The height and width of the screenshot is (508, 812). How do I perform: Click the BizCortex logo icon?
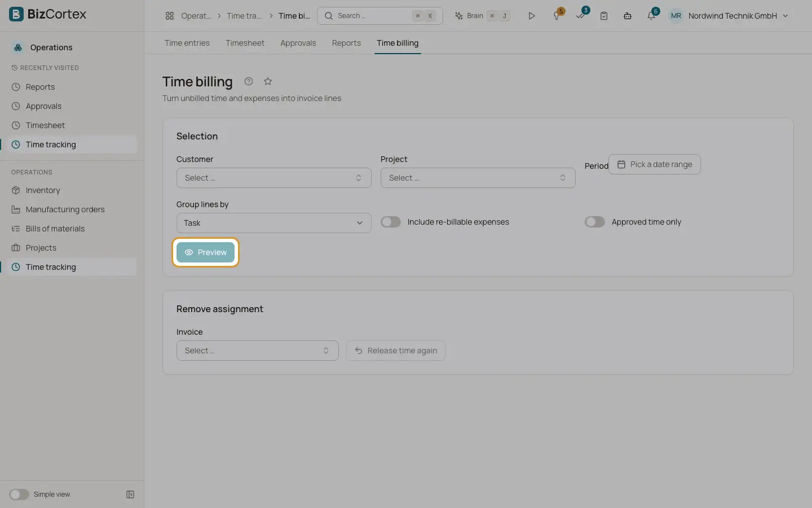click(x=16, y=14)
